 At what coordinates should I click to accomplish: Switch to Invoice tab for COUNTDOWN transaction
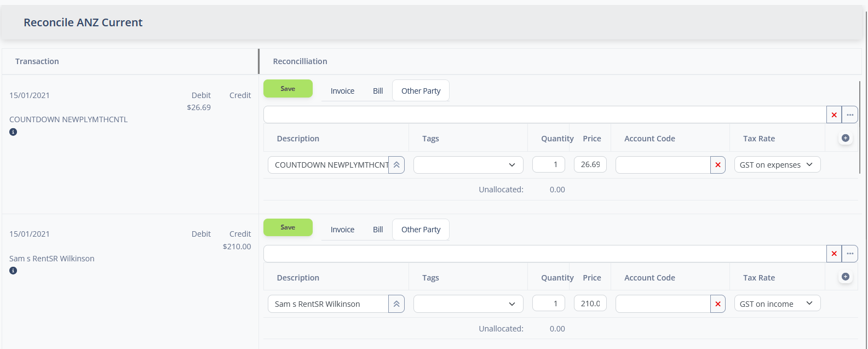point(342,91)
